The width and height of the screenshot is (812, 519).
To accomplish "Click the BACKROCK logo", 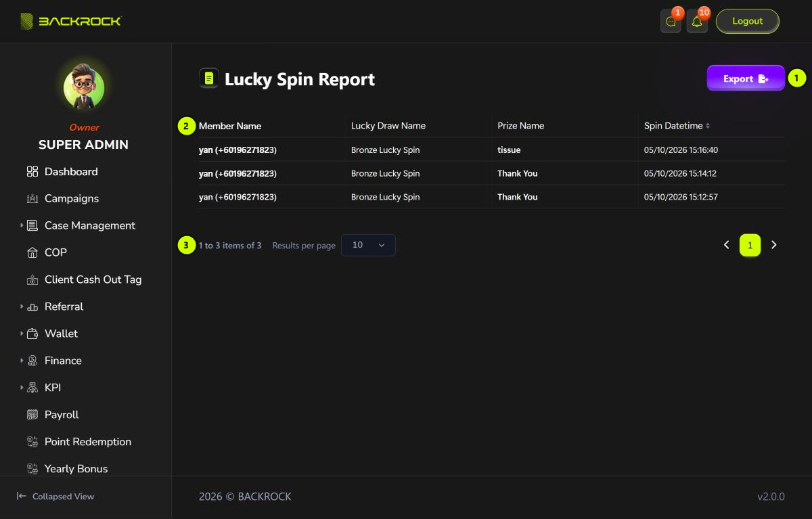I will [x=70, y=21].
